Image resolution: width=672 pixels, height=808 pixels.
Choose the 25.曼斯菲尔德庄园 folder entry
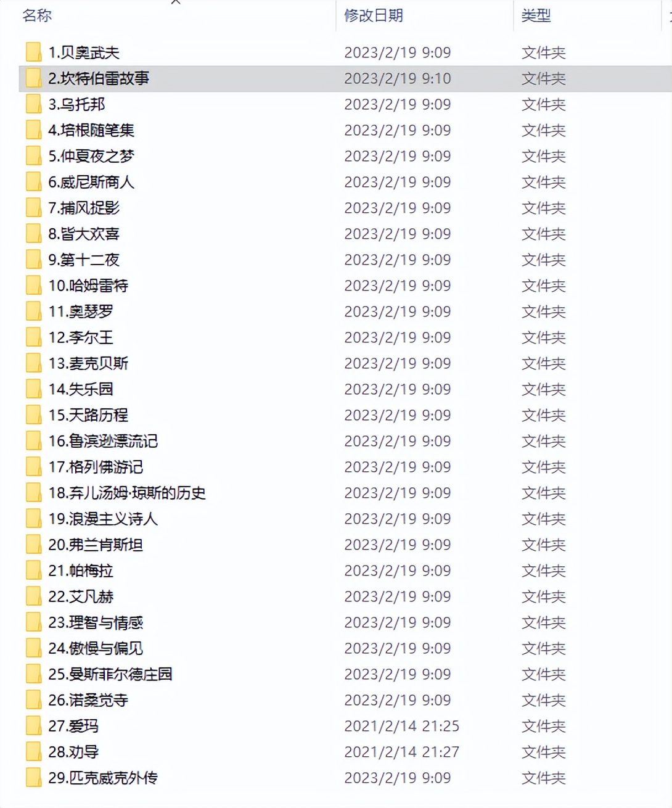pos(110,674)
